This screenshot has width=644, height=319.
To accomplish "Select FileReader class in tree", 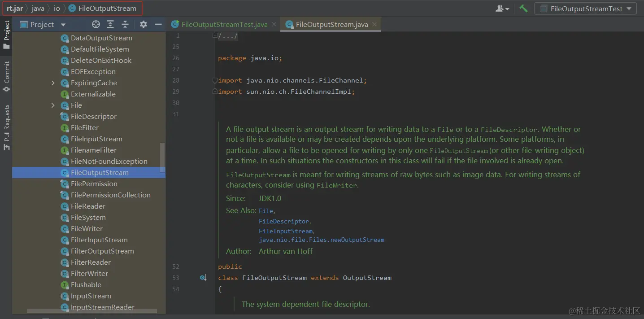I will pyautogui.click(x=89, y=206).
